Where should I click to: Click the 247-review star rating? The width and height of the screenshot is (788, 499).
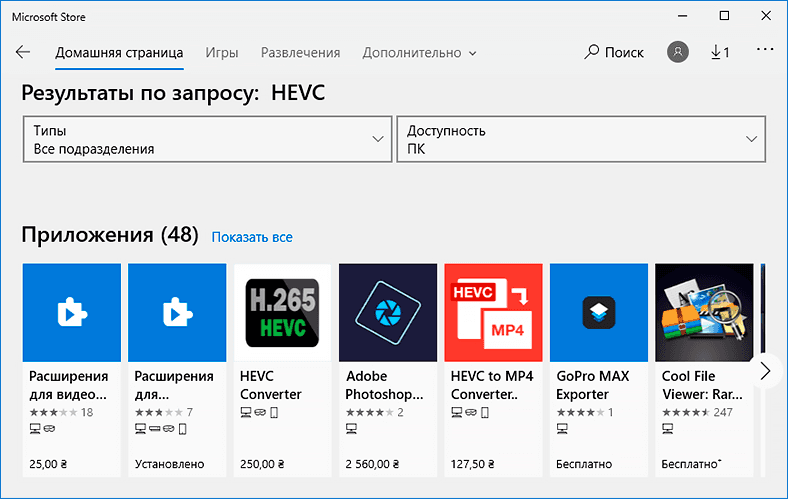tap(697, 413)
